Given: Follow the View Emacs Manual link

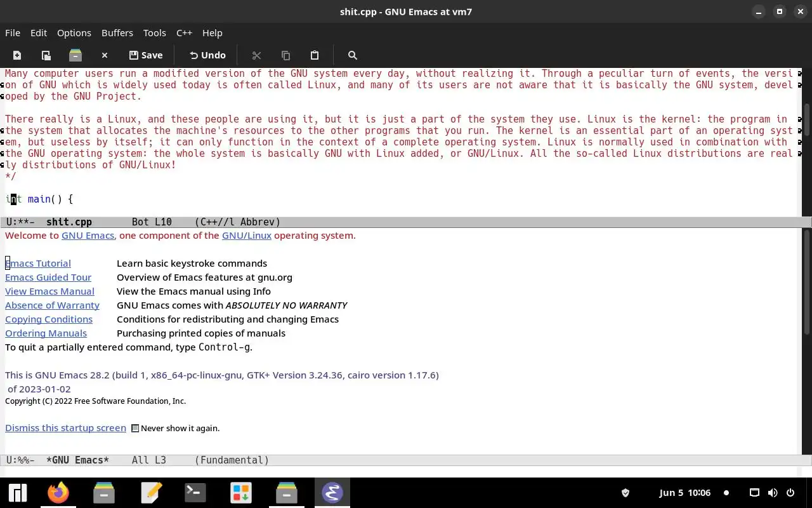Looking at the screenshot, I should [49, 291].
